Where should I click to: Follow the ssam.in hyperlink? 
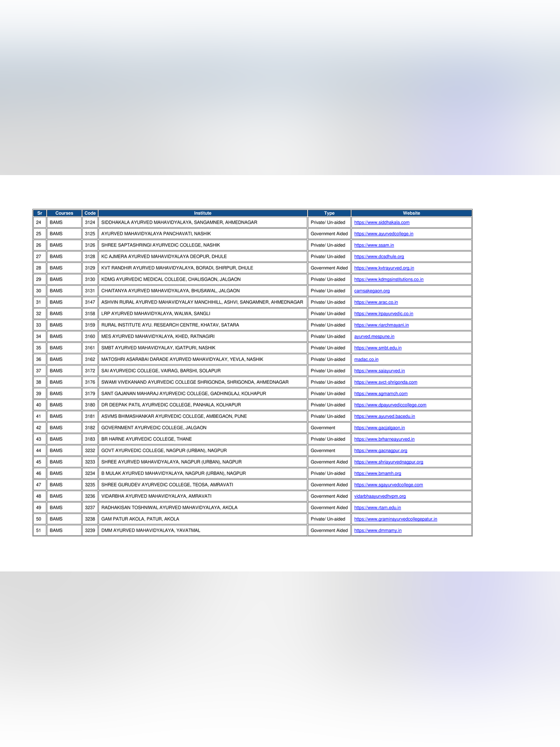[374, 245]
